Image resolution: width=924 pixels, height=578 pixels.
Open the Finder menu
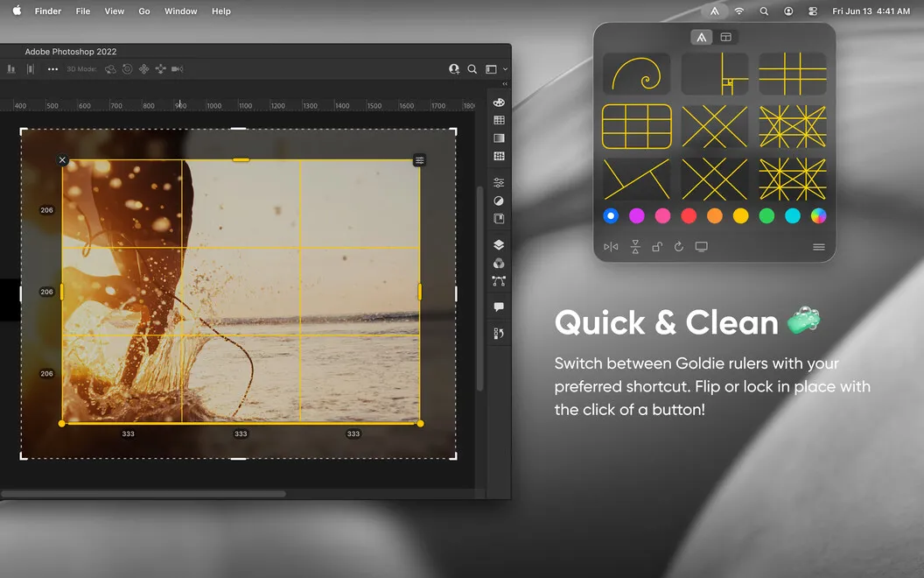tap(48, 11)
